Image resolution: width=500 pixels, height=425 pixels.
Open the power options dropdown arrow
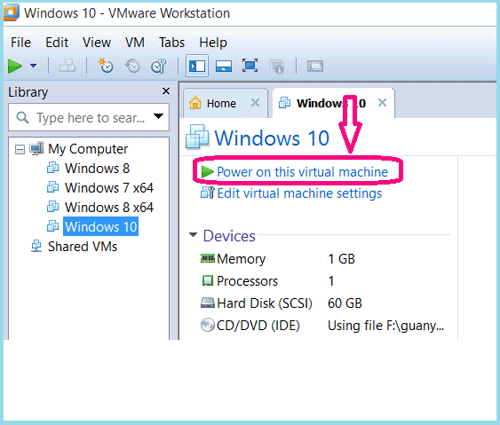33,66
